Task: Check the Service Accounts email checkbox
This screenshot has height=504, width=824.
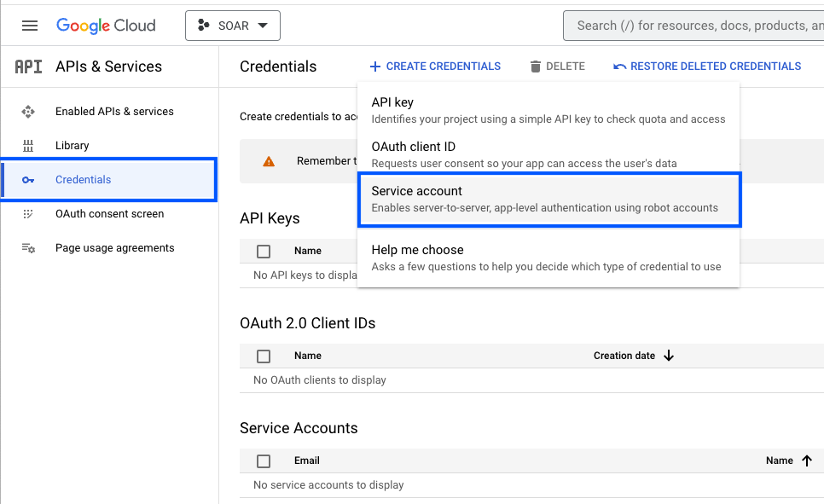Action: [x=264, y=461]
